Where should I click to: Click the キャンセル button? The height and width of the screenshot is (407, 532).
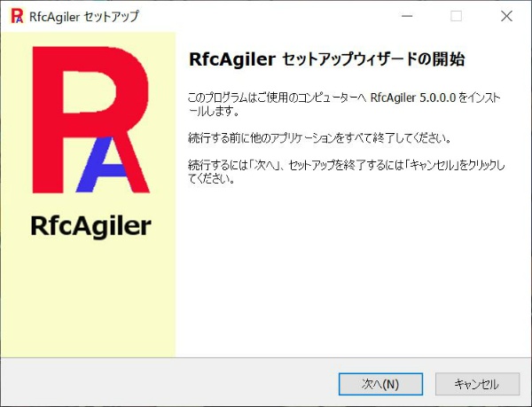click(x=477, y=384)
